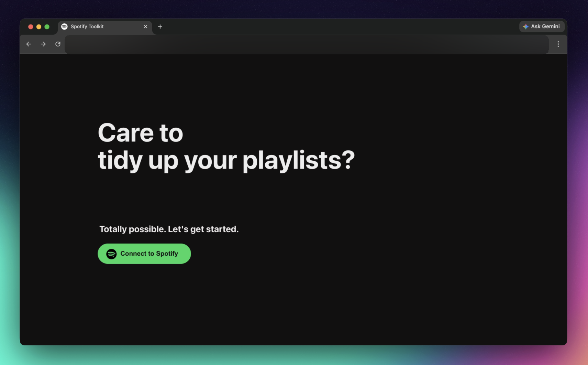Select the Spotify Toolkit tab

point(105,26)
